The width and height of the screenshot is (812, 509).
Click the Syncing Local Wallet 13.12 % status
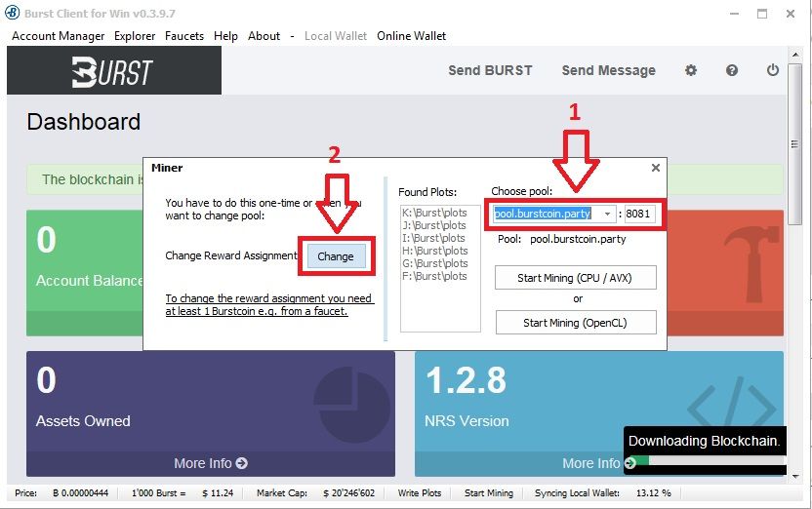click(603, 493)
